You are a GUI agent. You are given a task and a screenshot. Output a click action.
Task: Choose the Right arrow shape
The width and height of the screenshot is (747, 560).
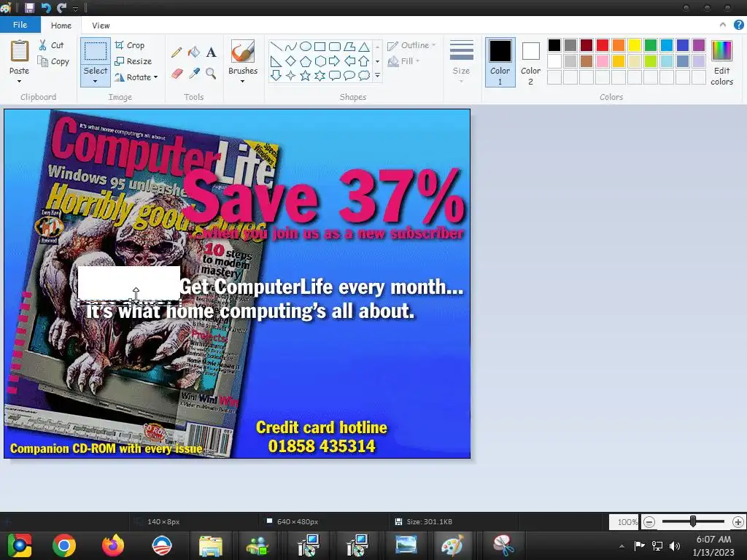point(335,61)
